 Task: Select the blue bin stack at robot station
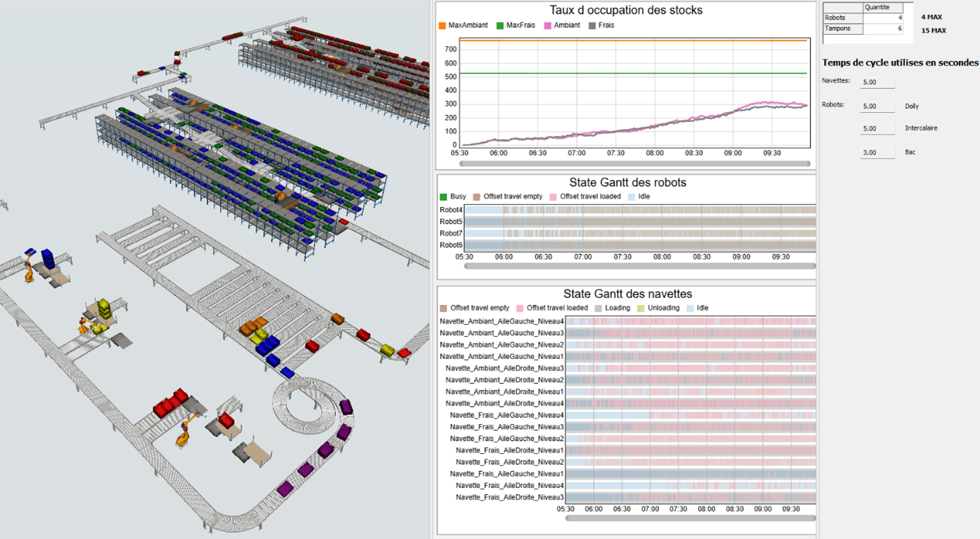[x=47, y=258]
